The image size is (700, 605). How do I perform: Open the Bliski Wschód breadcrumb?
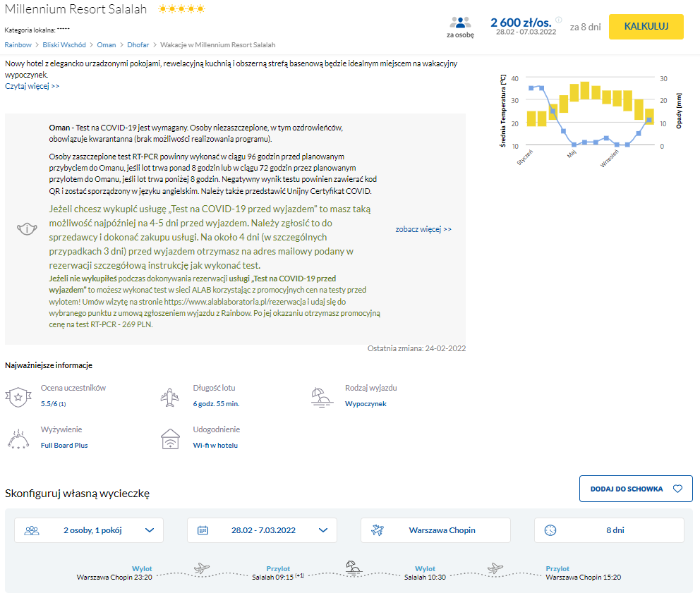[x=64, y=44]
